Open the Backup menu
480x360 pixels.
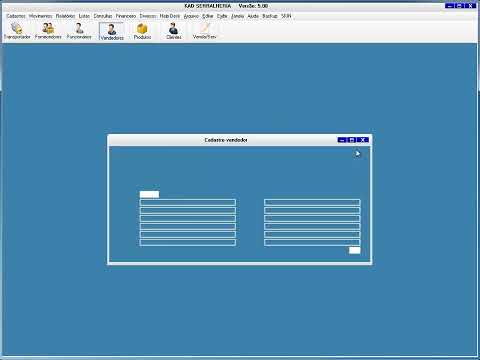point(270,16)
